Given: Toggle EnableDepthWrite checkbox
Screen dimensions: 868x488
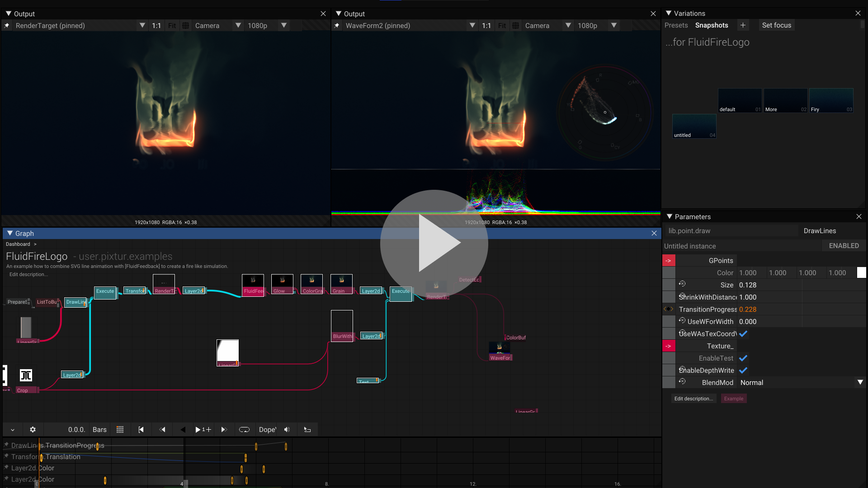Looking at the screenshot, I should 743,371.
